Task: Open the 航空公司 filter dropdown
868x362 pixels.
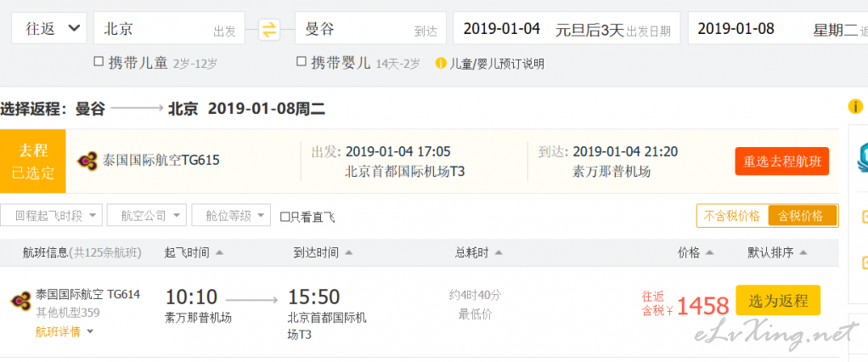Action: point(146,215)
